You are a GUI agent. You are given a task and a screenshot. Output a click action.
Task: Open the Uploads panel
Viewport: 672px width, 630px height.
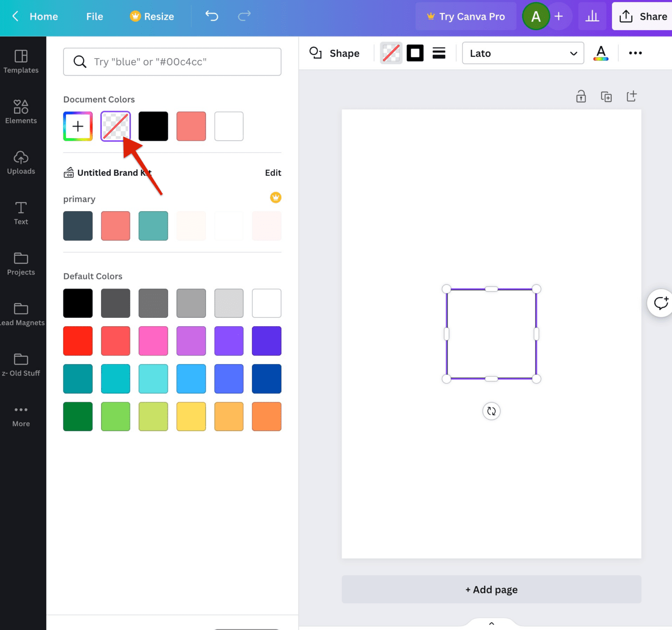[21, 163]
